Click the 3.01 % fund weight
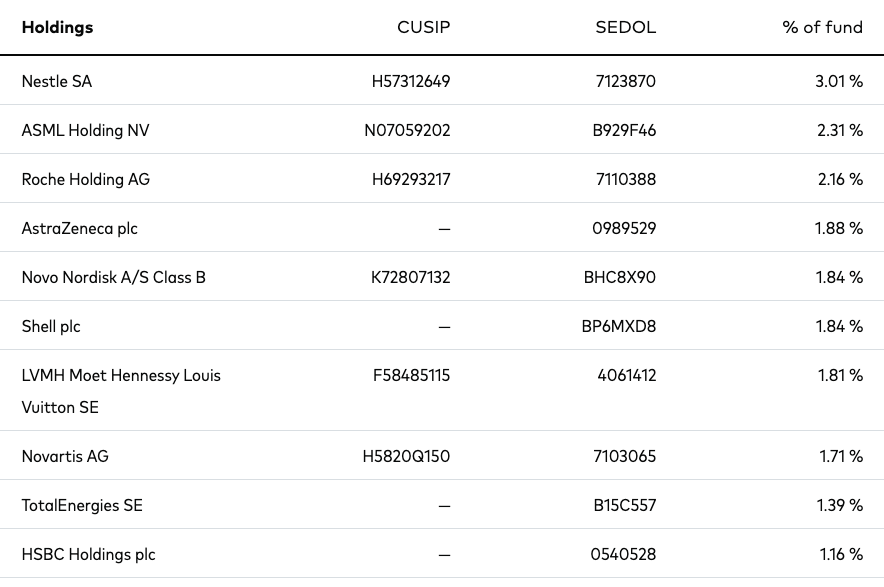Viewport: 884px width, 587px height. point(838,81)
